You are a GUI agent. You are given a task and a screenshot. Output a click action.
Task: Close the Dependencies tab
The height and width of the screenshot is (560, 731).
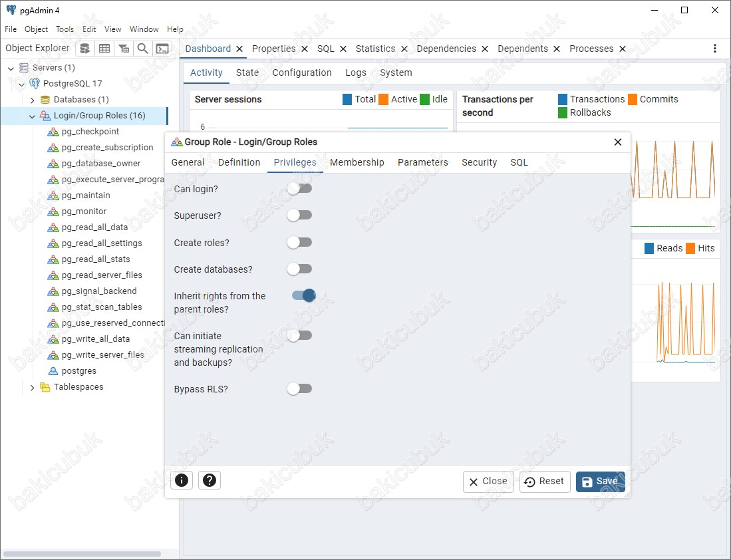(x=485, y=49)
